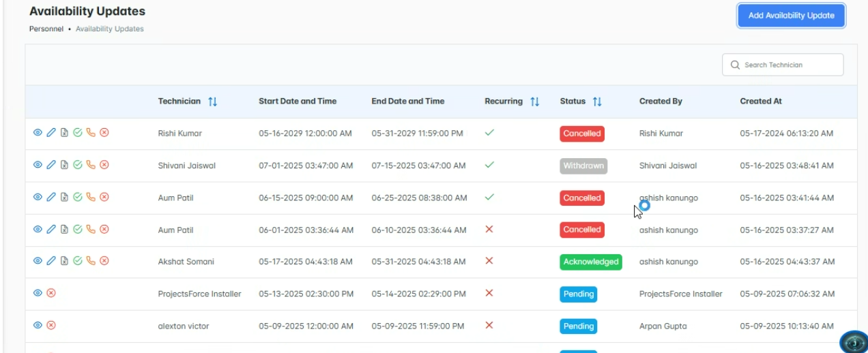Viewport: 868px width, 353px height.
Task: View Rishi Kumar's availability with eye icon
Action: tap(38, 133)
